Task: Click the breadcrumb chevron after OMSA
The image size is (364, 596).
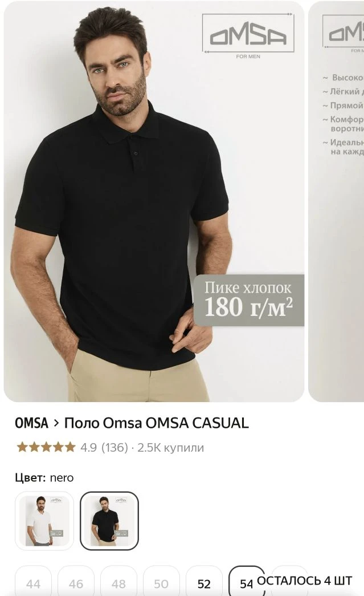Action: click(x=56, y=423)
